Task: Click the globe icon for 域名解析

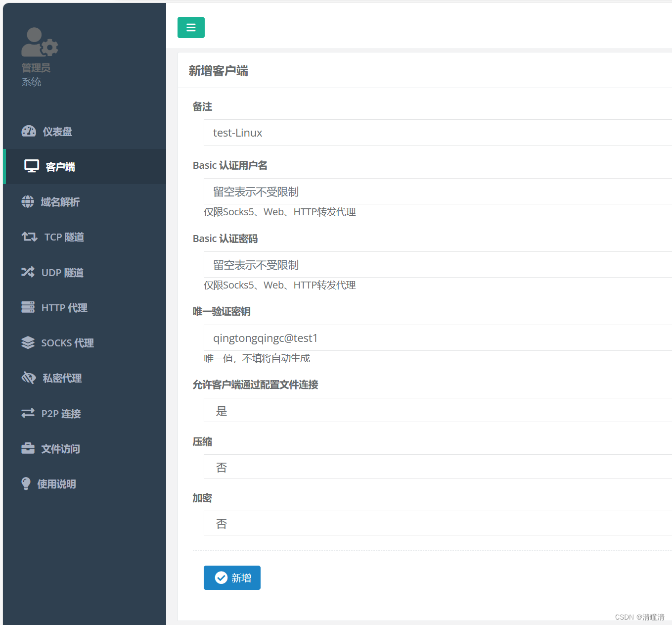Action: (x=28, y=201)
